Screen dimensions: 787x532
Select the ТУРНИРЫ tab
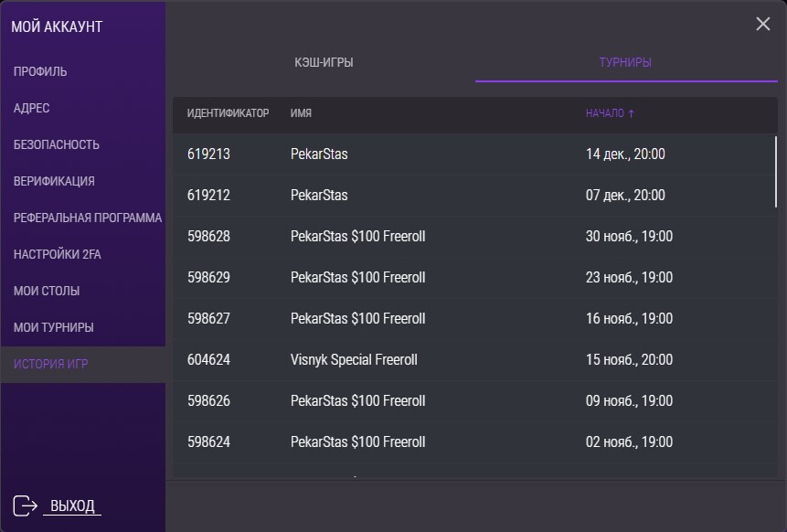625,63
